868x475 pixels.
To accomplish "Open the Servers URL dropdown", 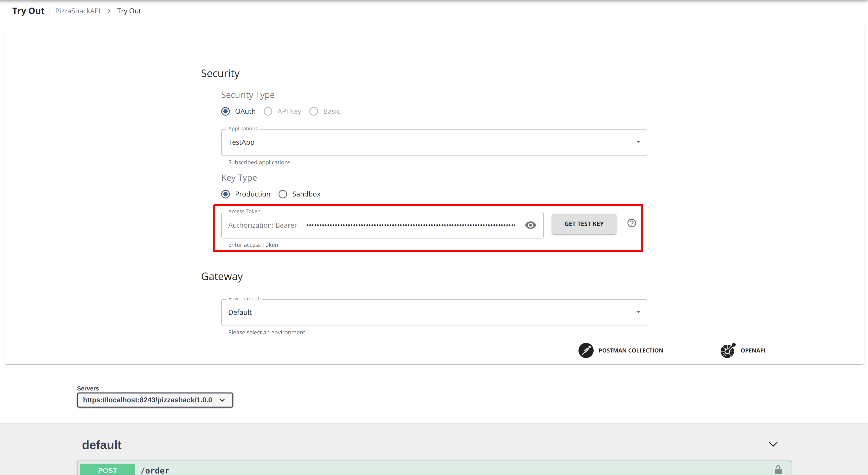I will [155, 400].
